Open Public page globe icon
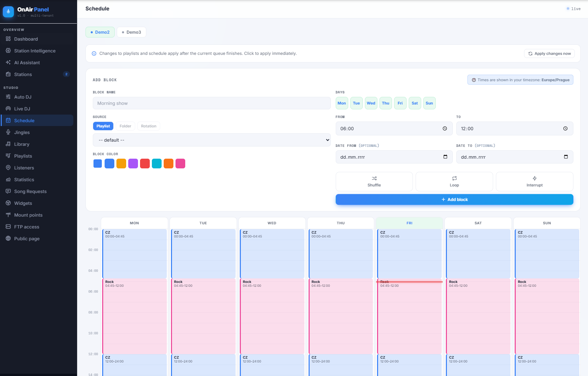The image size is (588, 376). click(8, 239)
